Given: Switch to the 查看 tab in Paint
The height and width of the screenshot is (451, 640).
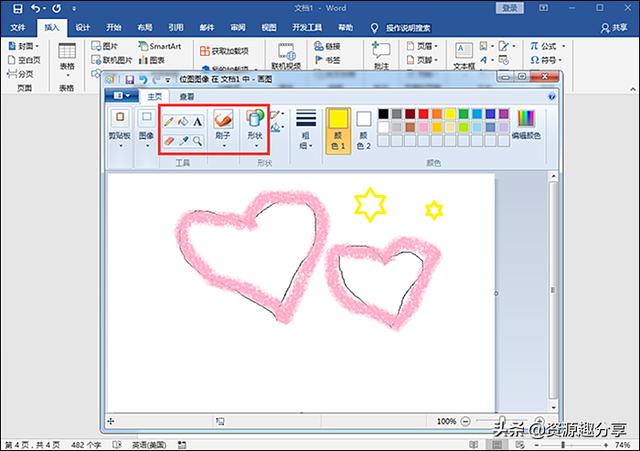Looking at the screenshot, I should (x=186, y=97).
